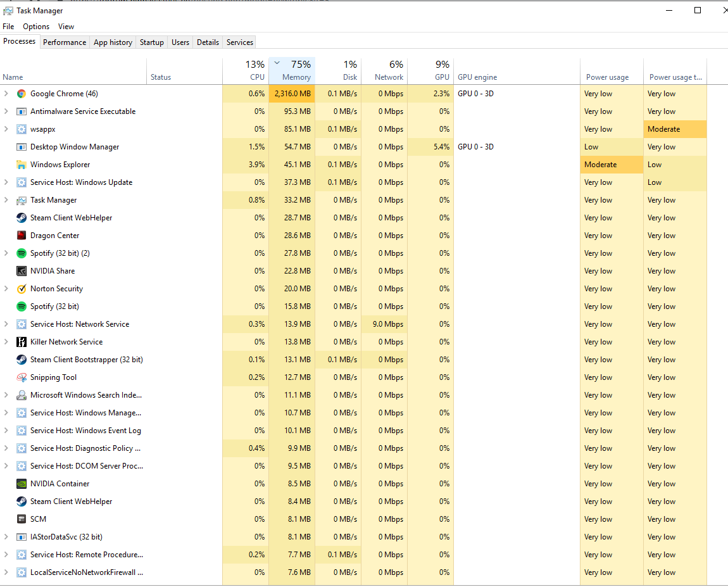Image resolution: width=728 pixels, height=587 pixels.
Task: Expand Service Host: Diagnostic Policy row
Action: [6, 448]
